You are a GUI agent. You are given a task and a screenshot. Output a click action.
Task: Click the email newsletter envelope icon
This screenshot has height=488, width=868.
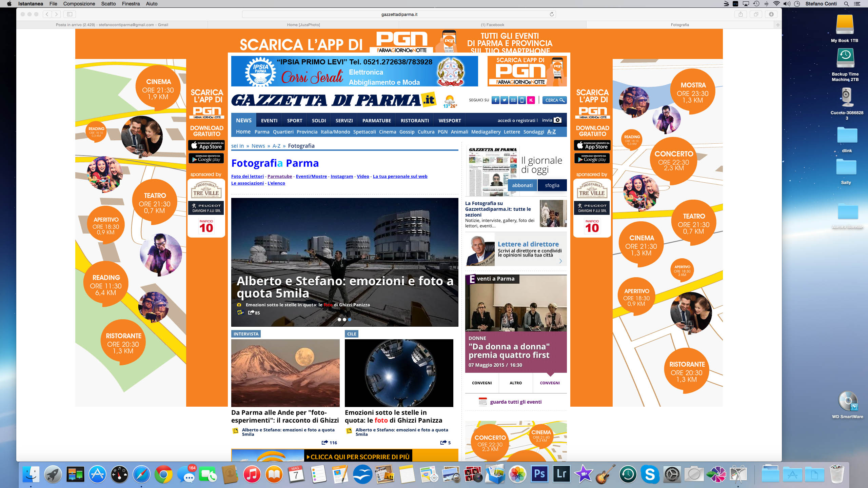pos(513,100)
